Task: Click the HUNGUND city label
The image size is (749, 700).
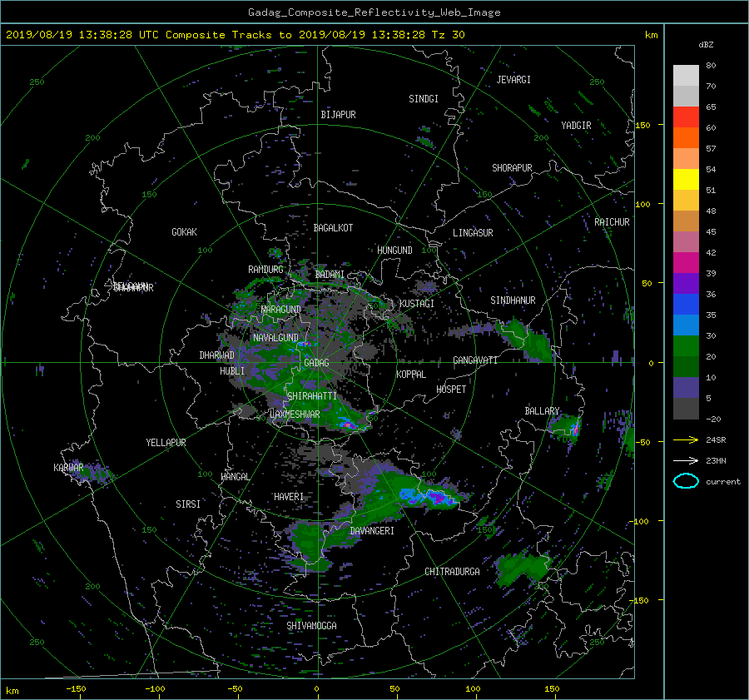Action: [x=394, y=250]
